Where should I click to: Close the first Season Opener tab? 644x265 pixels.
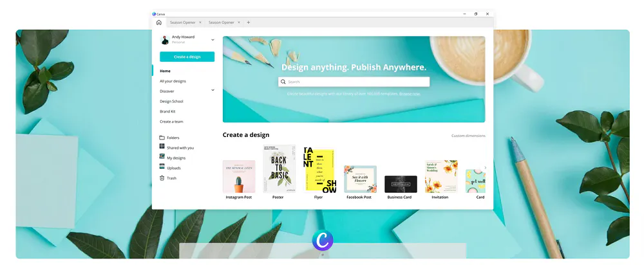coord(200,23)
